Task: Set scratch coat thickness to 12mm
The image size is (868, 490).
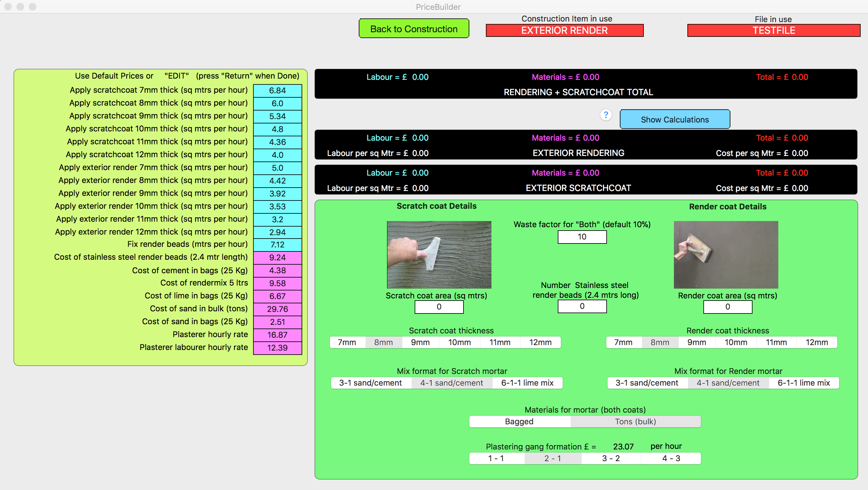Action: coord(541,342)
